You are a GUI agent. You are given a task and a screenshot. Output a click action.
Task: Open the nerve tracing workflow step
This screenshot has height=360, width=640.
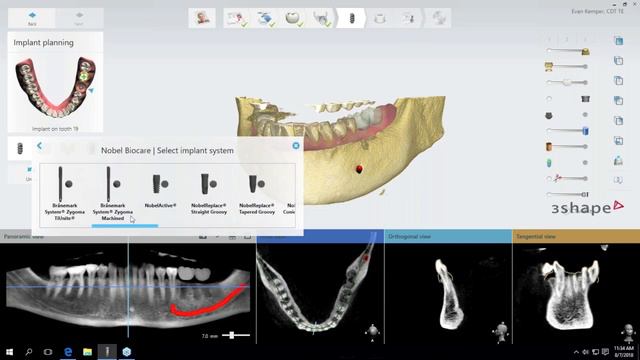(x=321, y=18)
